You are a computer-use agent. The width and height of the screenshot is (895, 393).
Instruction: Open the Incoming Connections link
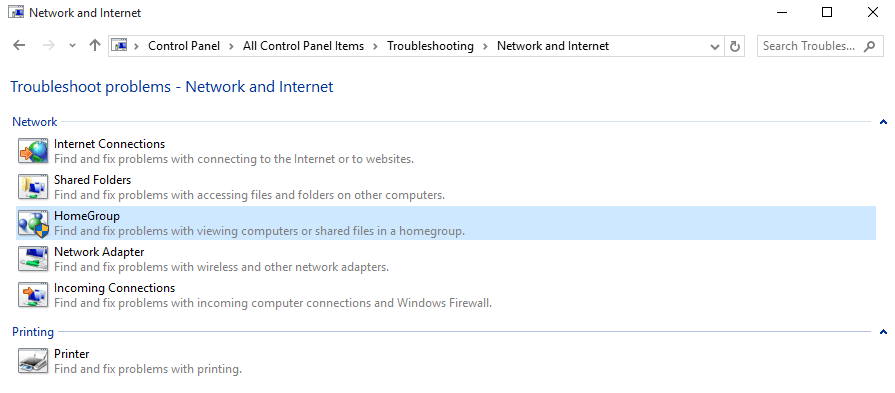115,287
